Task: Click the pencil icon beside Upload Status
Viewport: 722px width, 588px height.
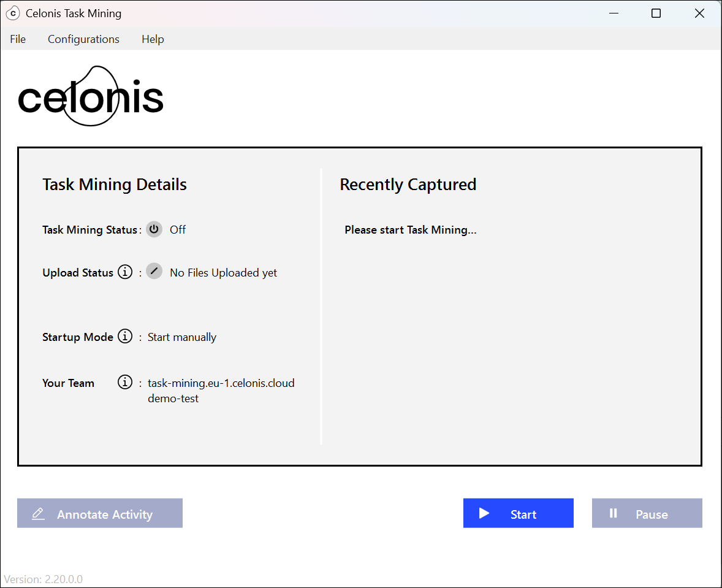Action: pyautogui.click(x=154, y=271)
